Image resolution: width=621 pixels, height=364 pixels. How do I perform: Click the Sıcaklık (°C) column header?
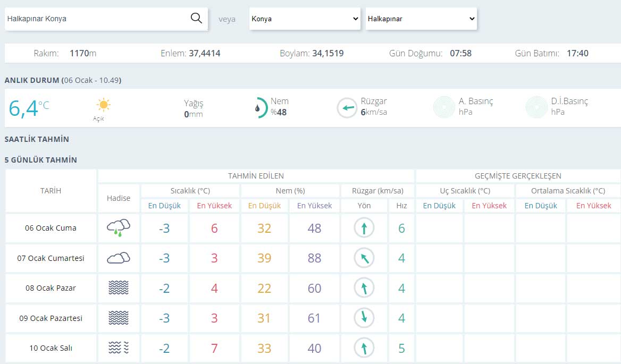coord(190,191)
